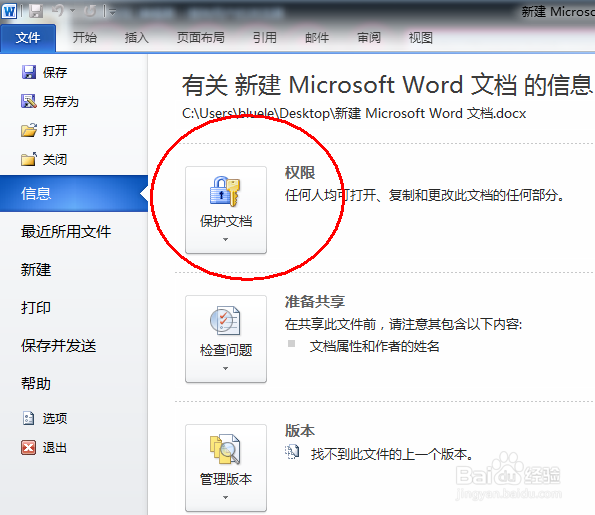
Task: Click the document icon beside 找不到此文件的上一个版本
Action: coord(292,452)
